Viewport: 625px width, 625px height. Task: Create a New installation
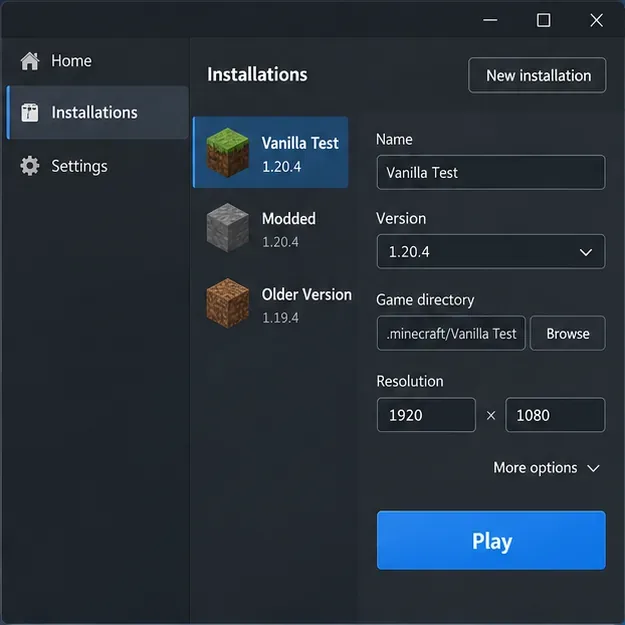point(537,75)
